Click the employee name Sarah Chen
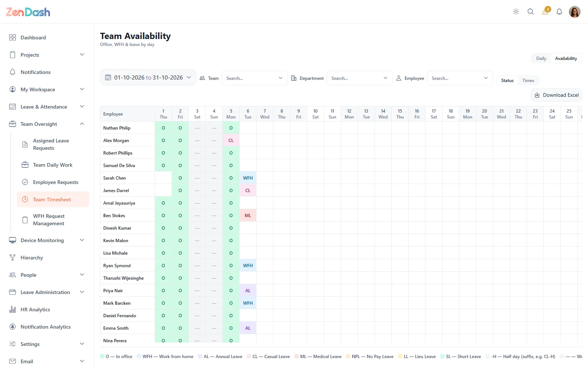Image resolution: width=588 pixels, height=368 pixels. 114,178
